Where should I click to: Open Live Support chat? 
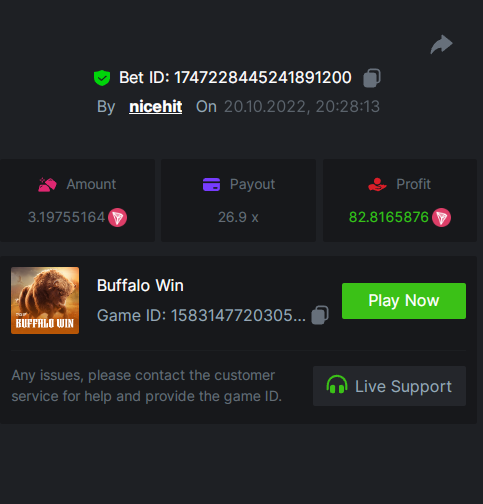click(x=389, y=386)
